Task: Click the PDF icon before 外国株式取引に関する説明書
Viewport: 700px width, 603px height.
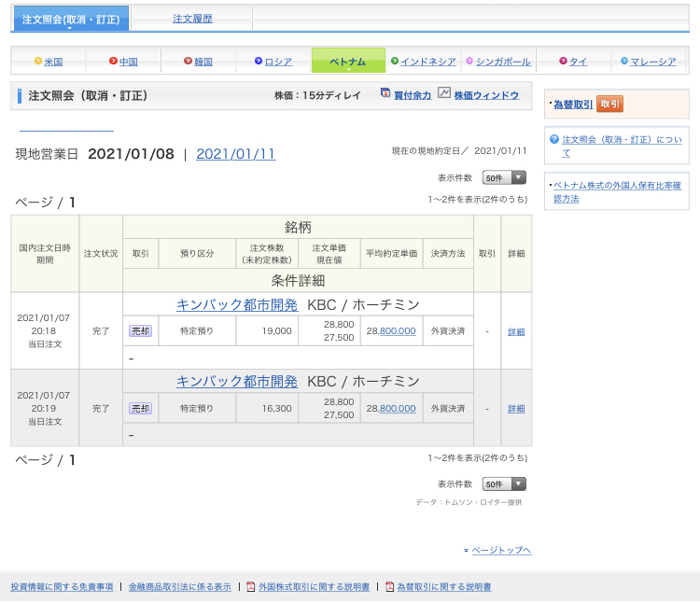Action: pos(251,586)
